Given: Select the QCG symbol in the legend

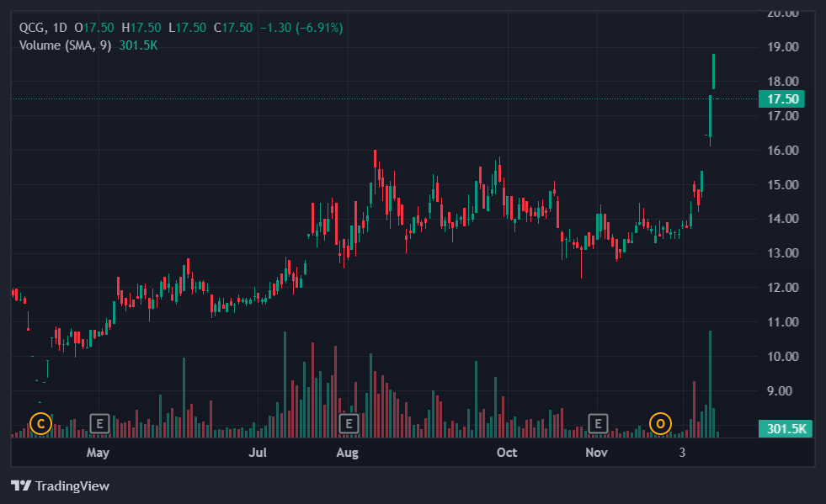Looking at the screenshot, I should pos(34,28).
